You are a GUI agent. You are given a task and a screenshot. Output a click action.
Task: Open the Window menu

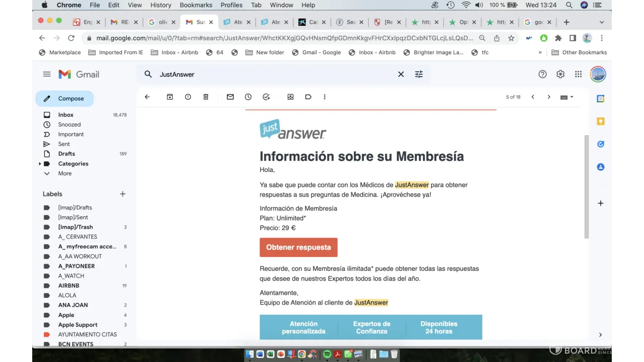pyautogui.click(x=281, y=5)
